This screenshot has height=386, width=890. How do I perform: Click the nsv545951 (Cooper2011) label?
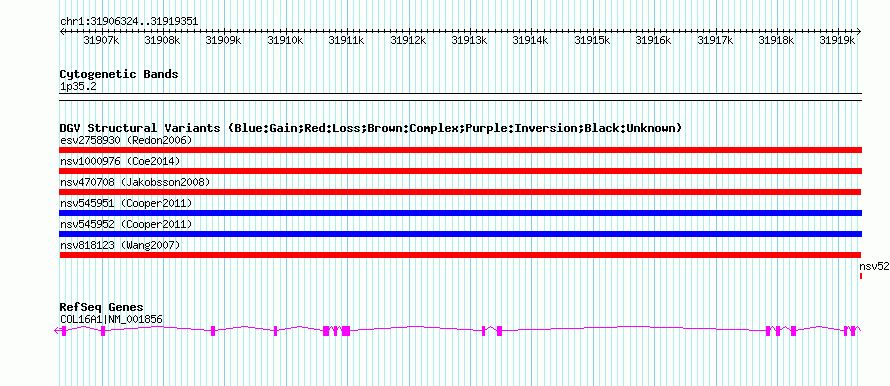[x=126, y=203]
